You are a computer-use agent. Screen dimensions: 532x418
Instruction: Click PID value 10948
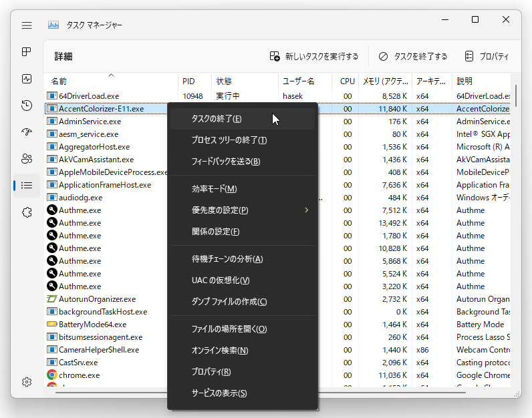tap(192, 96)
